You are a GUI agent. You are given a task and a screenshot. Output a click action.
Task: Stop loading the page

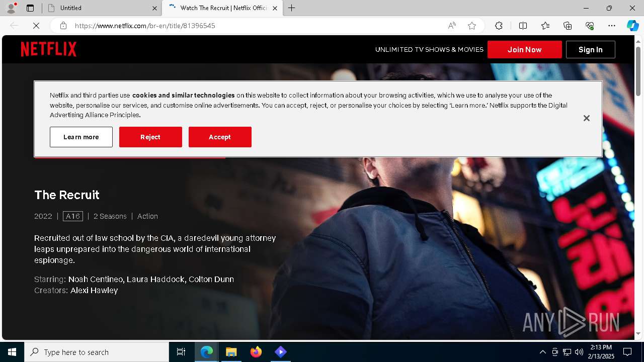coord(37,26)
